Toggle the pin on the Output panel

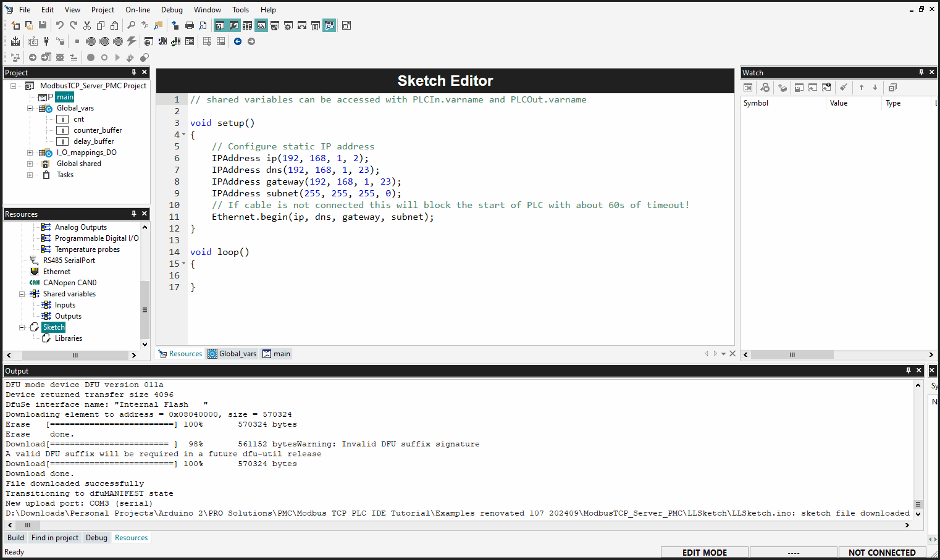point(909,370)
